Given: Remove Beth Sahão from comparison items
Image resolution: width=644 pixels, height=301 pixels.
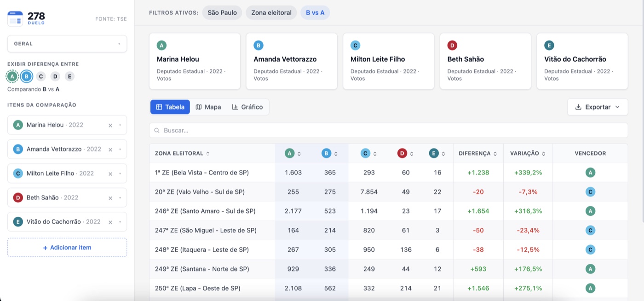Looking at the screenshot, I should click(x=110, y=198).
